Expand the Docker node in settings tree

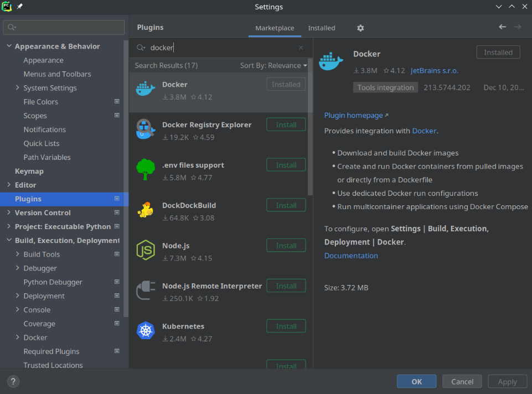pos(17,338)
